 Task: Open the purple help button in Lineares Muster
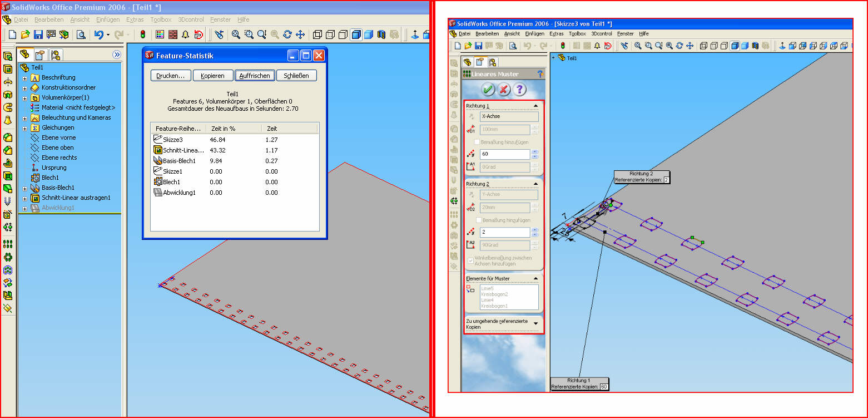[x=519, y=90]
